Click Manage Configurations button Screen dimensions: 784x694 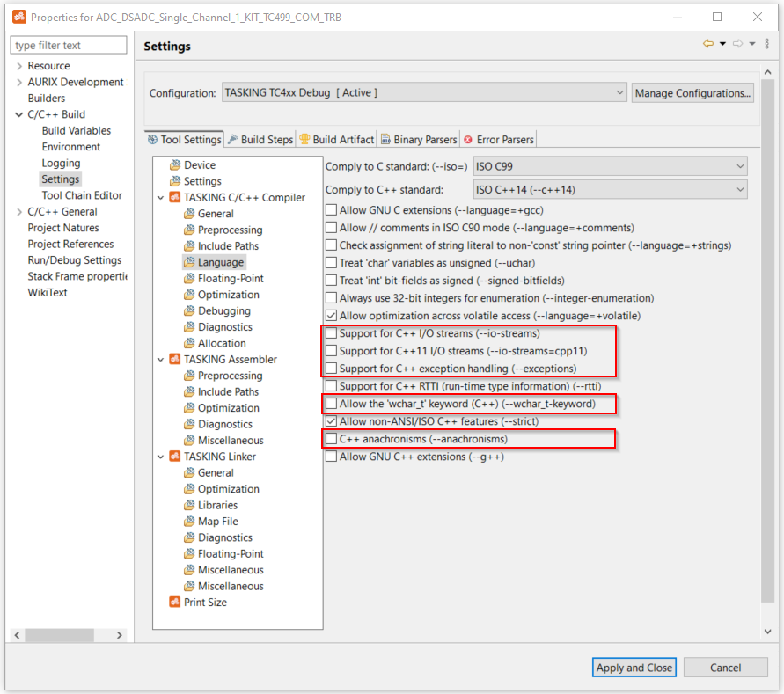click(x=692, y=93)
